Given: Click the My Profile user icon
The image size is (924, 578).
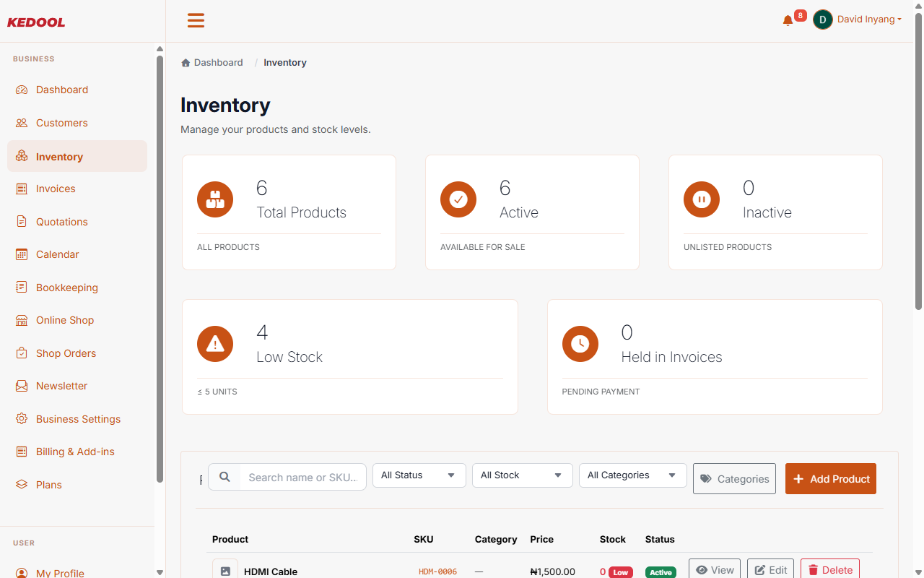Looking at the screenshot, I should point(22,573).
